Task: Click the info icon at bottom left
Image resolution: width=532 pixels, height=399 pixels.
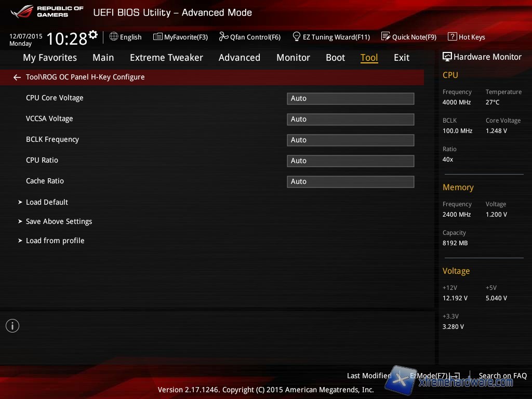Action: [12, 326]
